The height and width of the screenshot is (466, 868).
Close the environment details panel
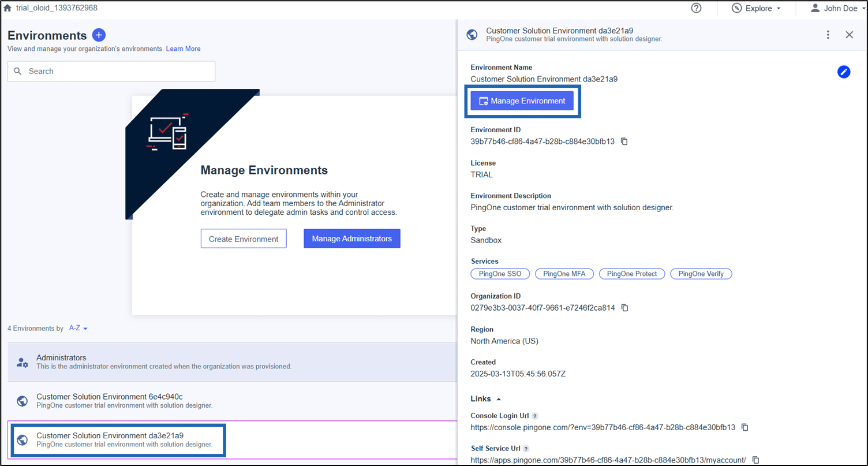tap(849, 35)
